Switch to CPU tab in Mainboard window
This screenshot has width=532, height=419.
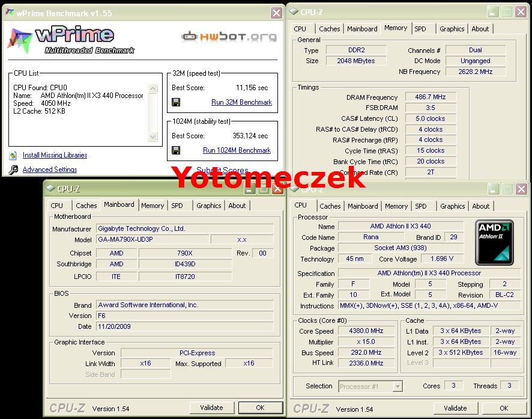(56, 206)
